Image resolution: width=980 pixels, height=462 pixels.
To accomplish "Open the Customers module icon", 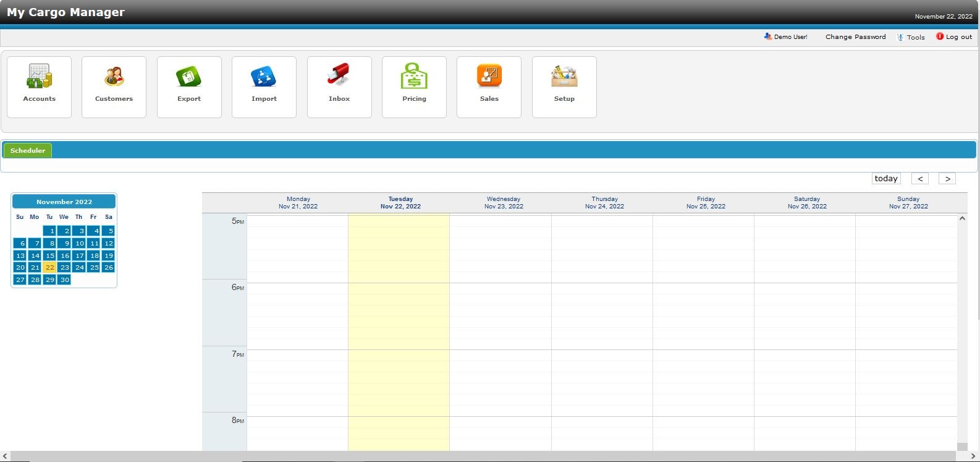I will pos(114,87).
